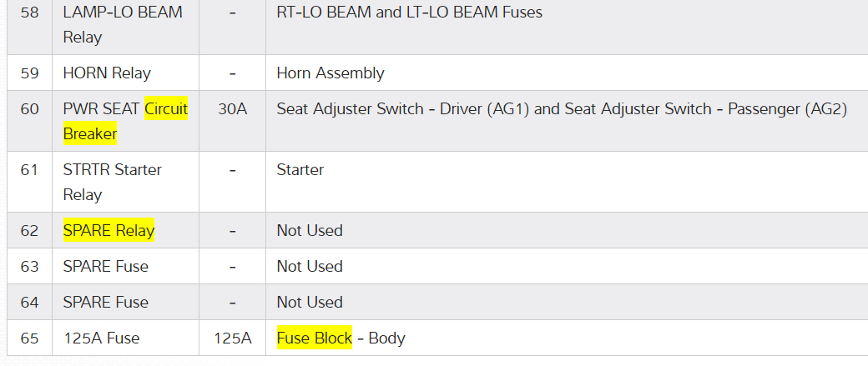Click the Seat Adjuster Switch description
The image size is (868, 366).
[562, 109]
